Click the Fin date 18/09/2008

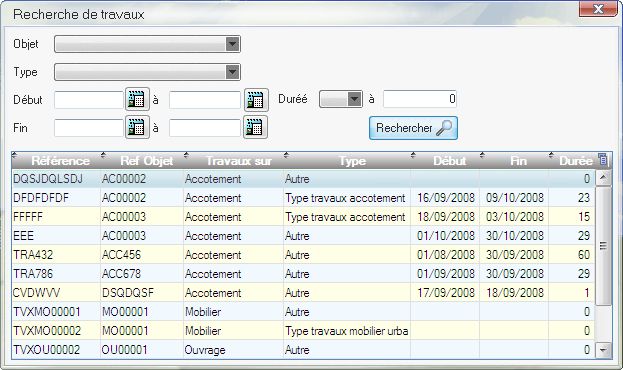click(x=515, y=293)
